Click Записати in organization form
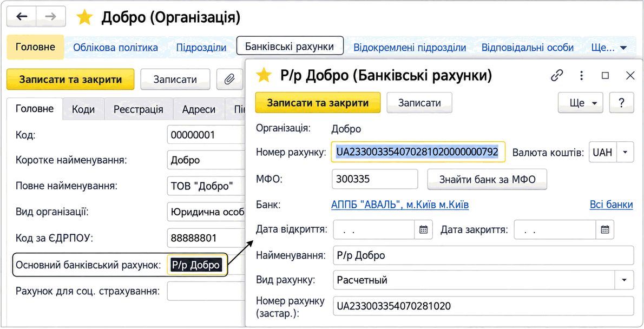The width and height of the screenshot is (644, 329). pyautogui.click(x=175, y=79)
